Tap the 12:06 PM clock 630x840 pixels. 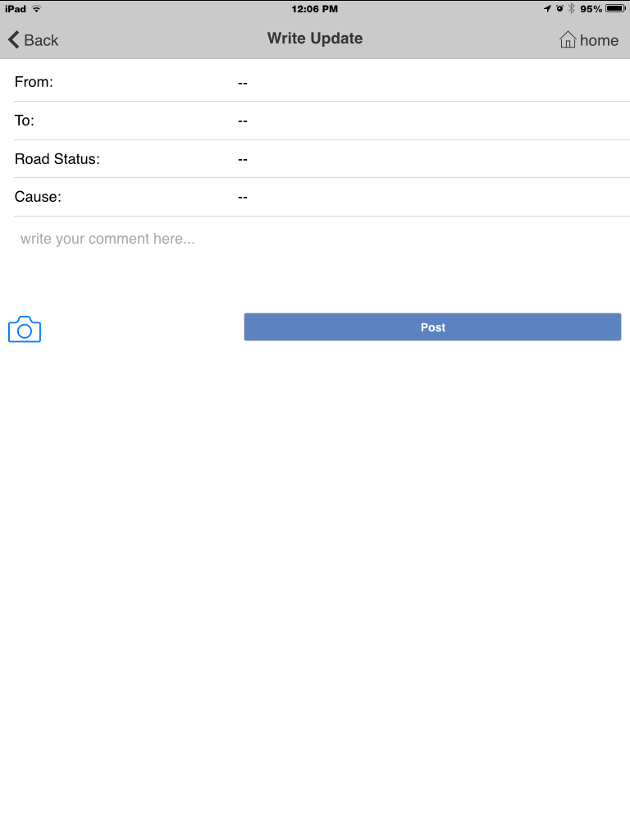pos(315,8)
